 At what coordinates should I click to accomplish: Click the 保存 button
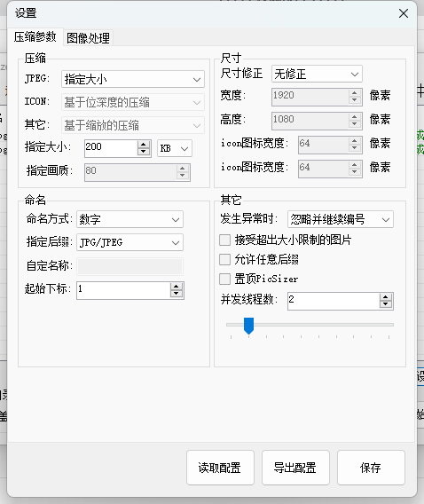pyautogui.click(x=371, y=468)
